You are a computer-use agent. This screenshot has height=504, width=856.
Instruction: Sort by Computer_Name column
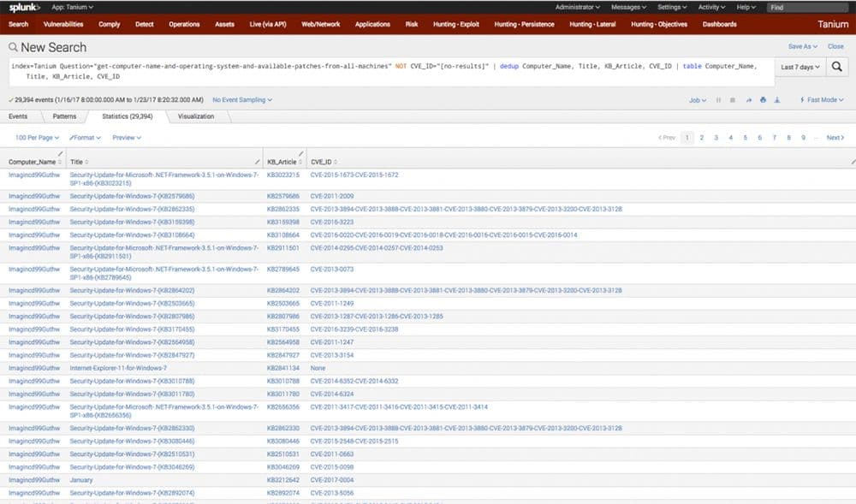click(35, 162)
